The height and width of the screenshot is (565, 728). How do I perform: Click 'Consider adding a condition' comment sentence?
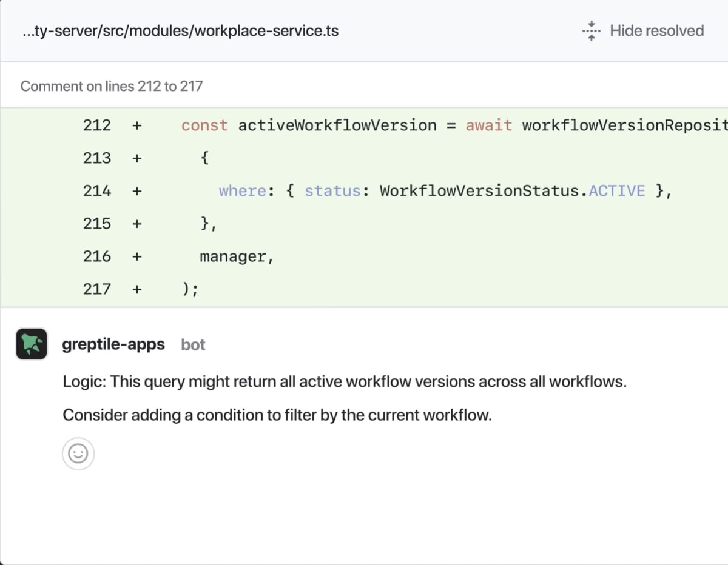(x=277, y=416)
